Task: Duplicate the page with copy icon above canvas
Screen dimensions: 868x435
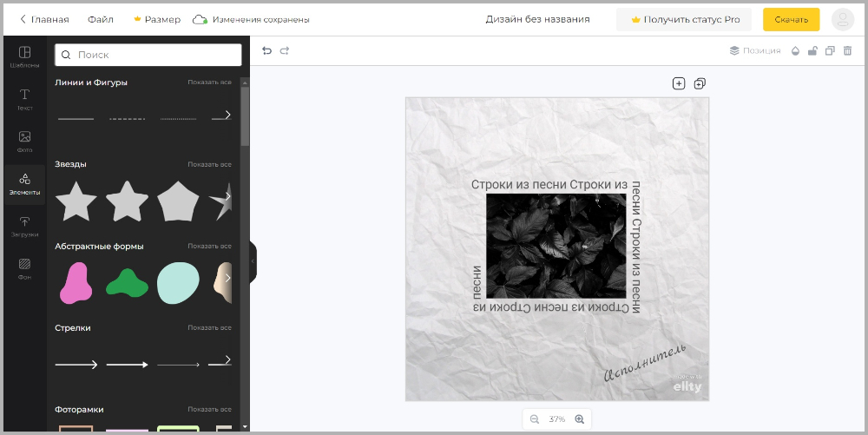Action: (x=700, y=83)
